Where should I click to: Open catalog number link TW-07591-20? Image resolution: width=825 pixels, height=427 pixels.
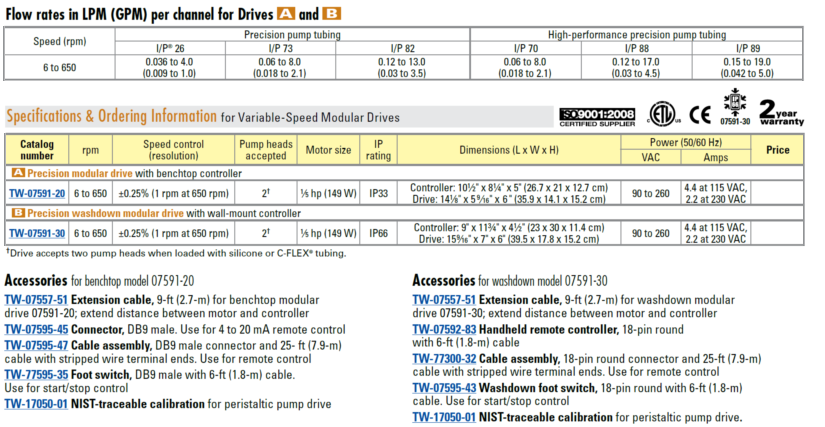[x=37, y=194]
